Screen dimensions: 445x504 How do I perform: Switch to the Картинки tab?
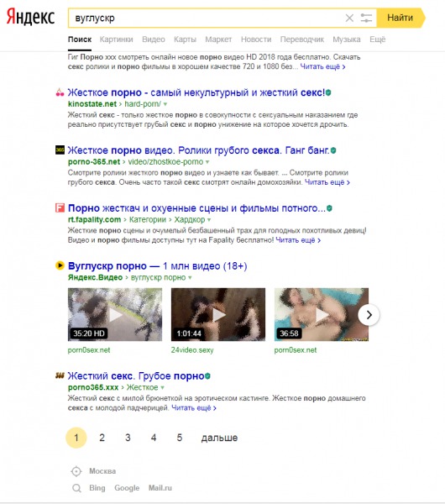coord(117,39)
